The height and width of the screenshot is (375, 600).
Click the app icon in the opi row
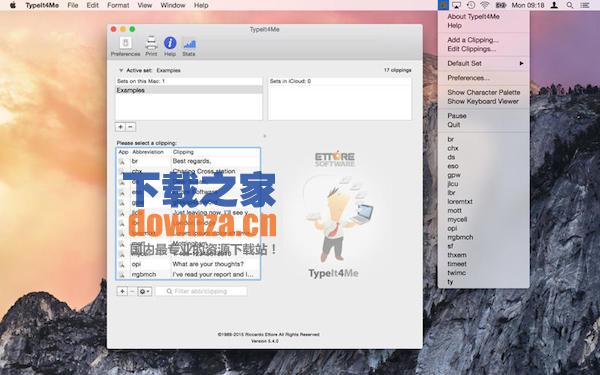pyautogui.click(x=122, y=264)
